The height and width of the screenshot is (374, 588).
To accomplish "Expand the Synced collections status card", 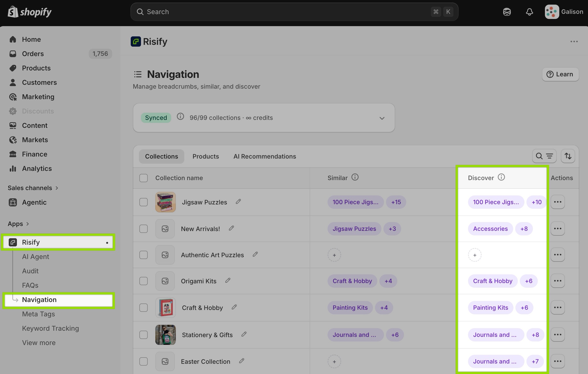I will click(x=382, y=118).
